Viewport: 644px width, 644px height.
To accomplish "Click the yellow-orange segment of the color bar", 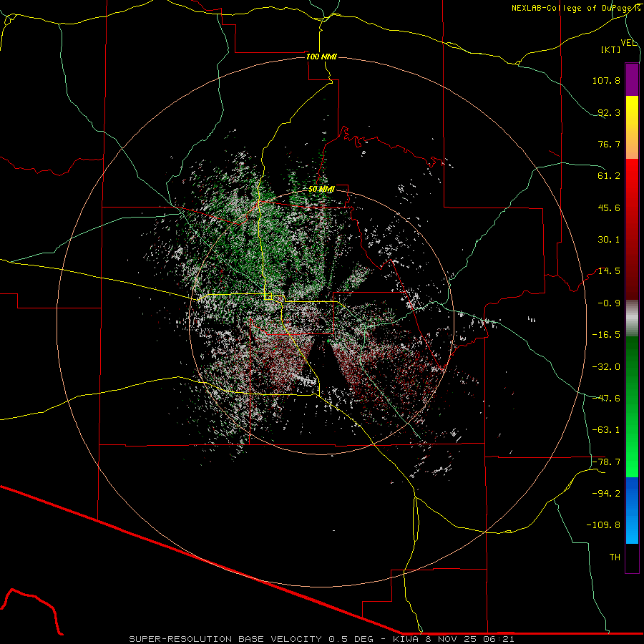I will 632,127.
